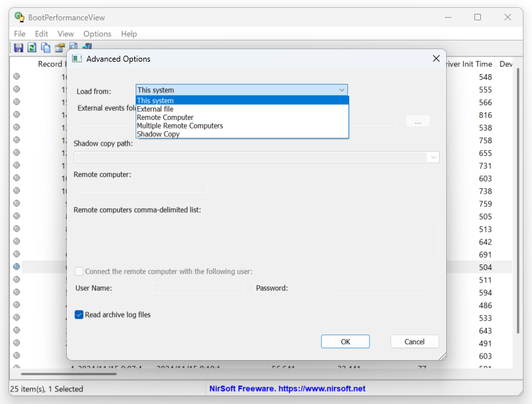
Task: Click the cell value 491
Action: pyautogui.click(x=485, y=343)
